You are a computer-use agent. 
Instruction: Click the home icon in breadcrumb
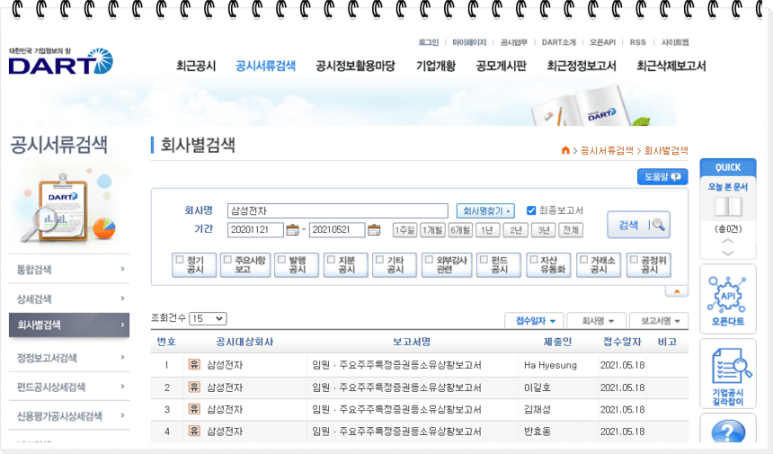click(x=566, y=150)
